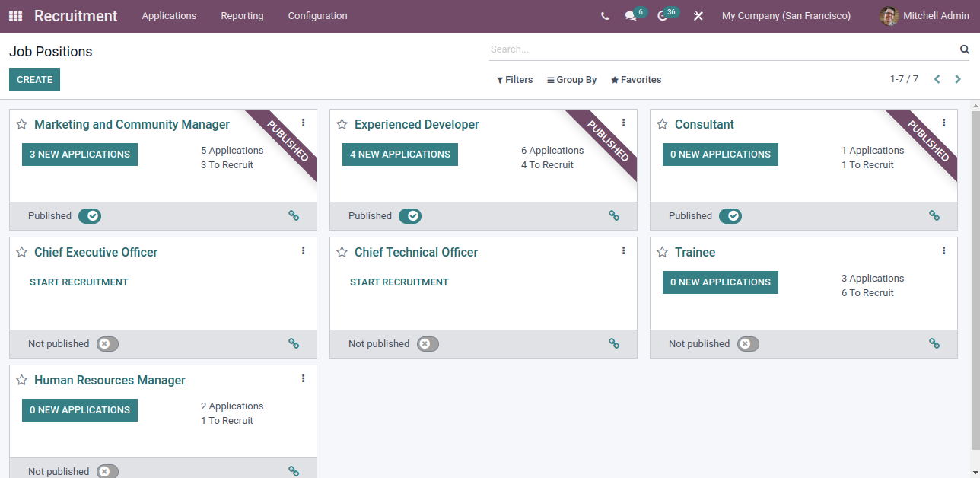This screenshot has width=980, height=478.
Task: Expand the Filters dropdown
Action: 514,80
